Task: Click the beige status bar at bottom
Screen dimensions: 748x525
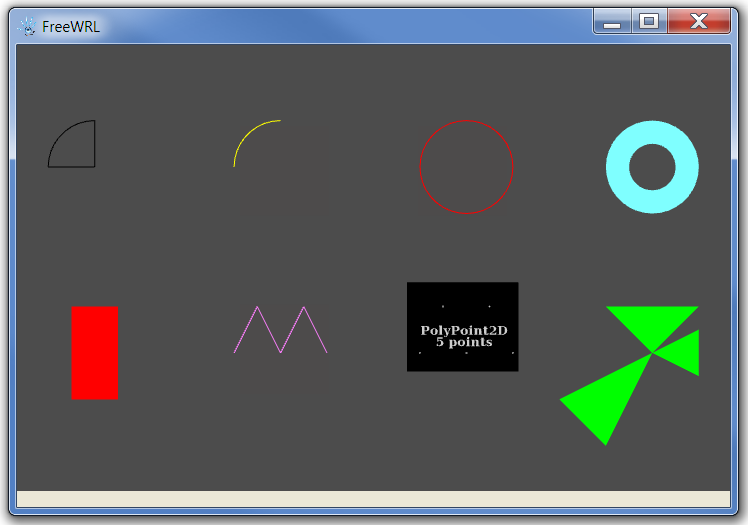Action: 373,498
